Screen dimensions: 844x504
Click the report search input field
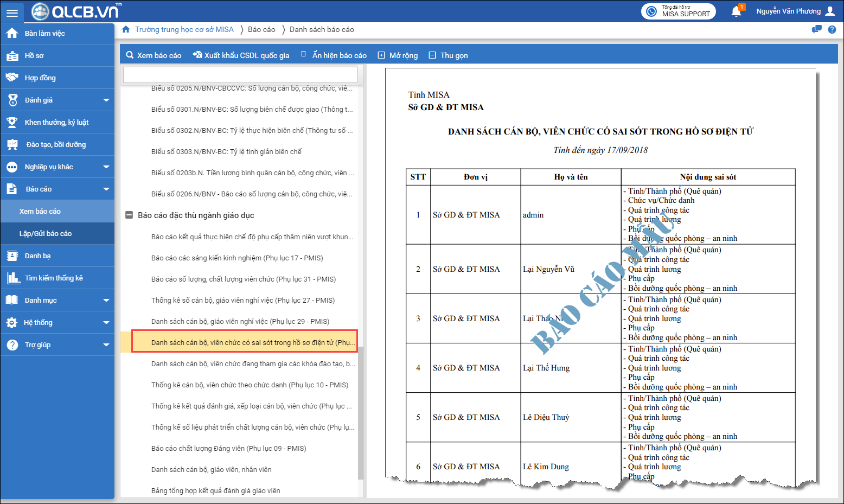click(240, 75)
